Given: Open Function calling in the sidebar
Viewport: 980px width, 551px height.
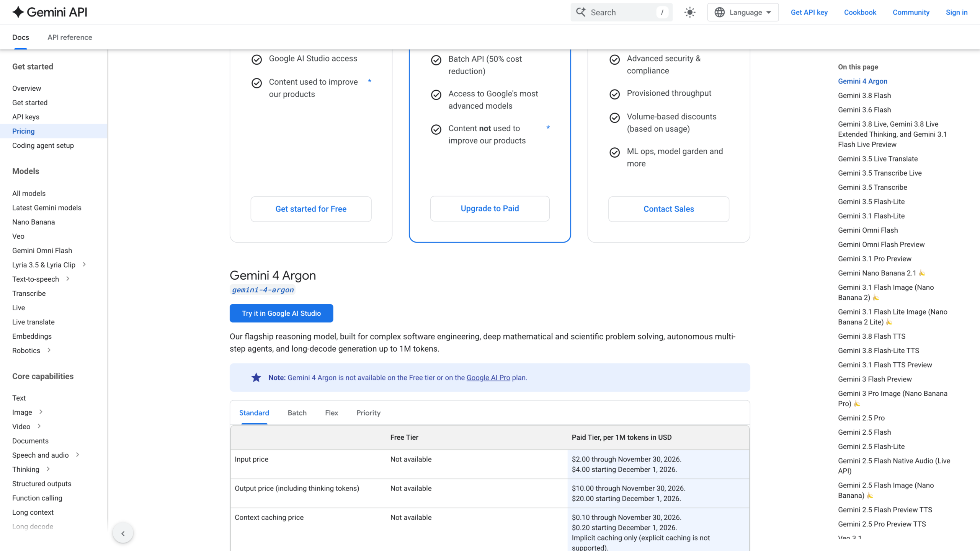Looking at the screenshot, I should tap(37, 498).
